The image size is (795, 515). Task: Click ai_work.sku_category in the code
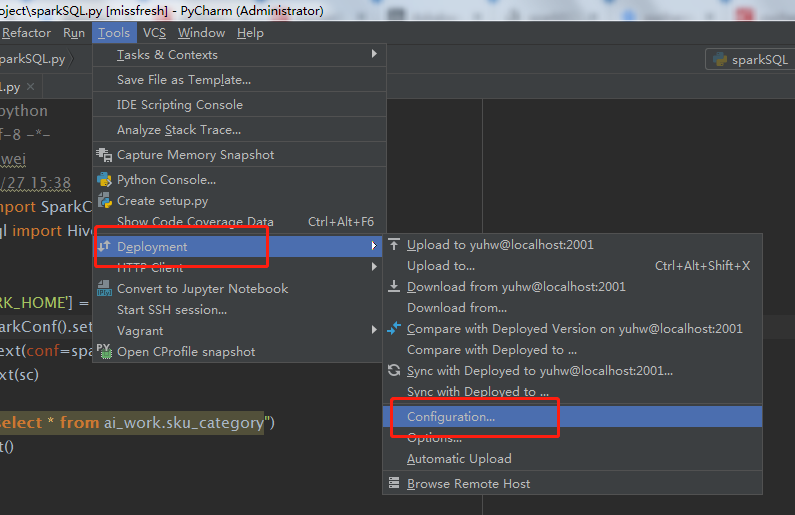[x=184, y=423]
